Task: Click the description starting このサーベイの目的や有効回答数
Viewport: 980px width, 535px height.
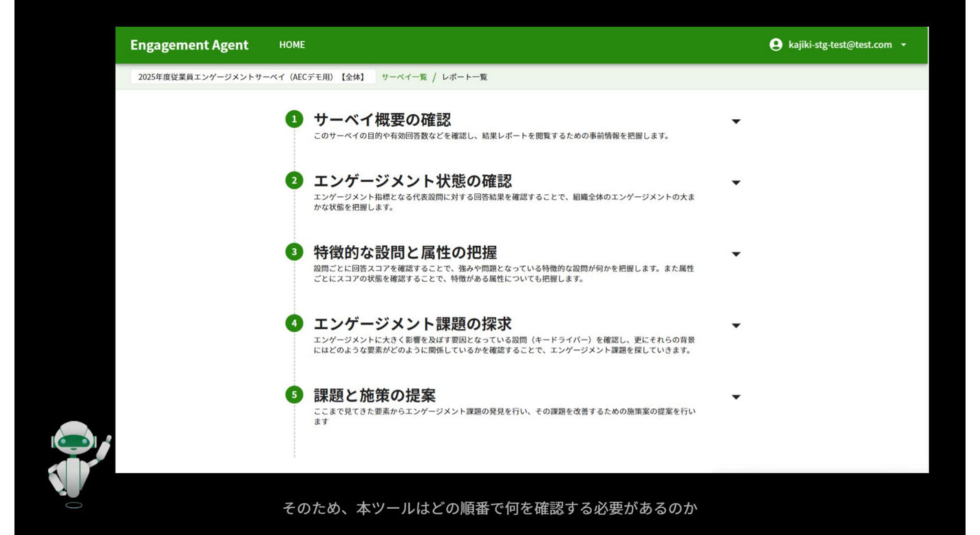Action: click(491, 136)
